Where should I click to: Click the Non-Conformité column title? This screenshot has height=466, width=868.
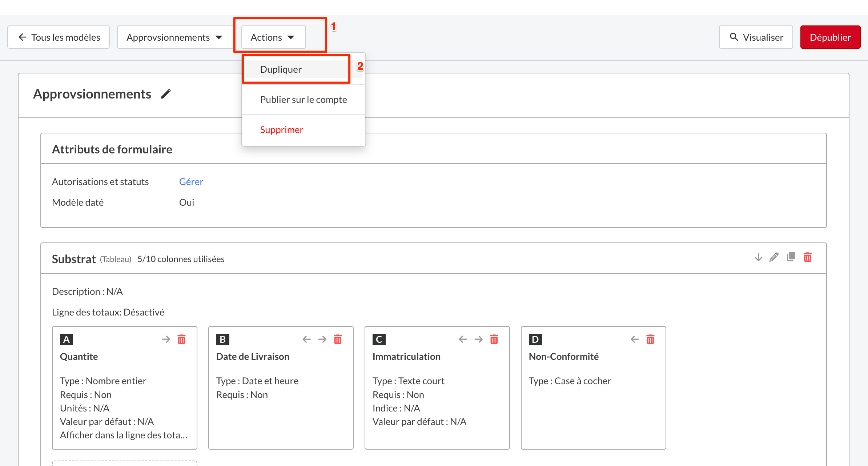click(x=564, y=357)
